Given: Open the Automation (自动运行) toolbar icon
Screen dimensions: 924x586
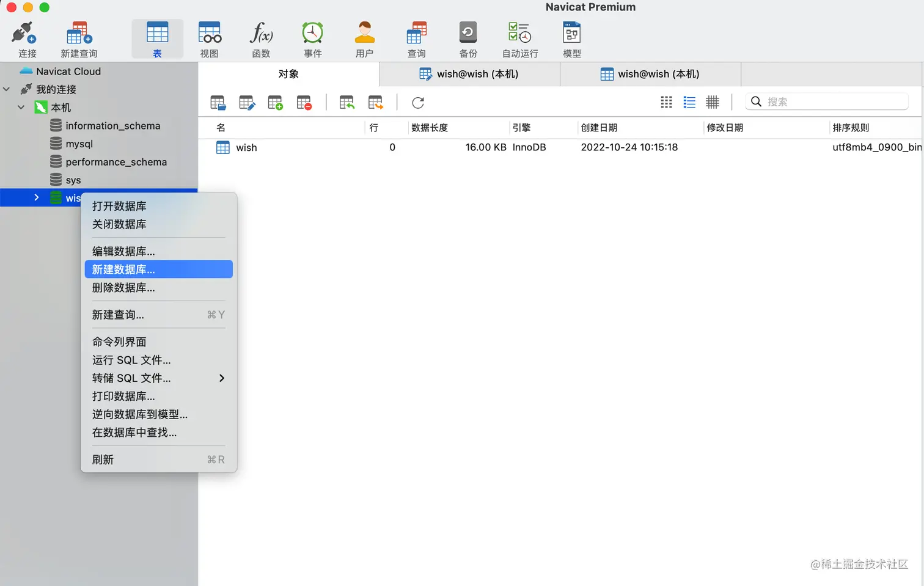Looking at the screenshot, I should click(x=520, y=39).
